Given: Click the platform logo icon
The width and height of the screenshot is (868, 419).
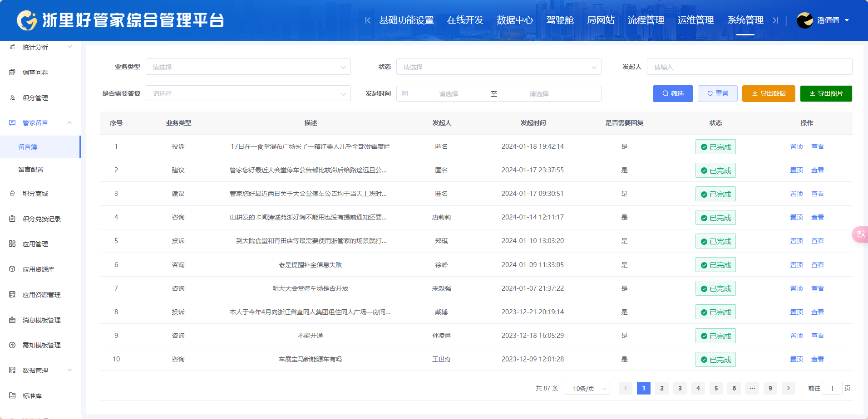Looking at the screenshot, I should tap(27, 20).
